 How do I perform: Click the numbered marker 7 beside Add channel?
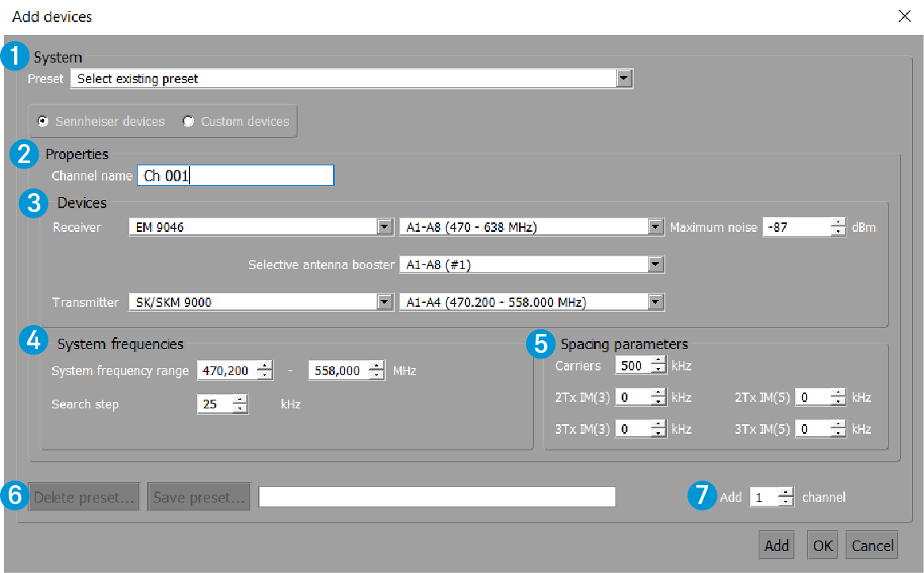[701, 497]
